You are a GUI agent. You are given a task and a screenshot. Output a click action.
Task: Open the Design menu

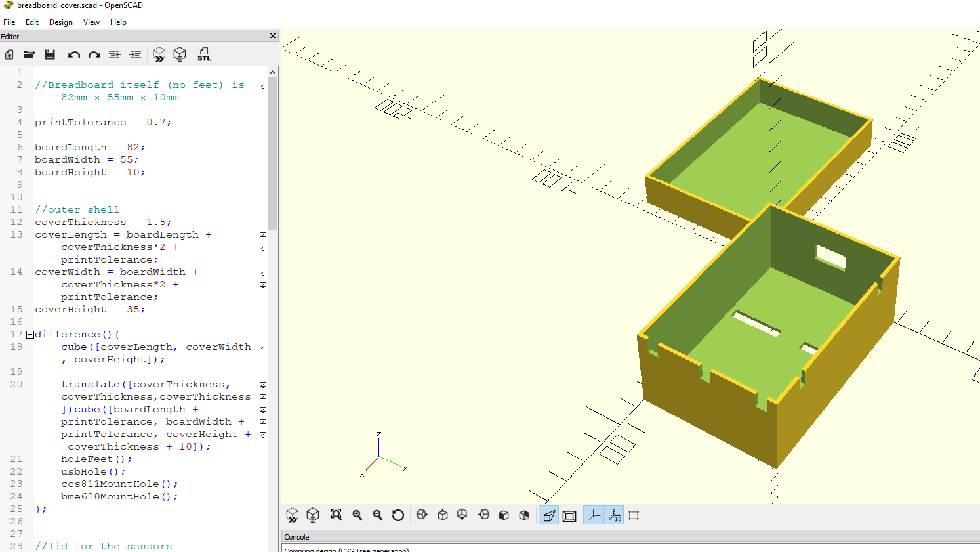60,22
